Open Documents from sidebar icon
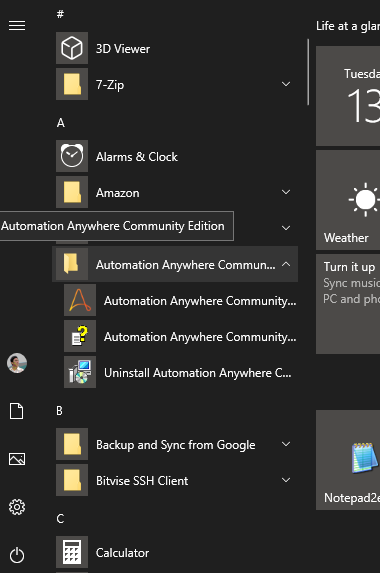 (17, 411)
